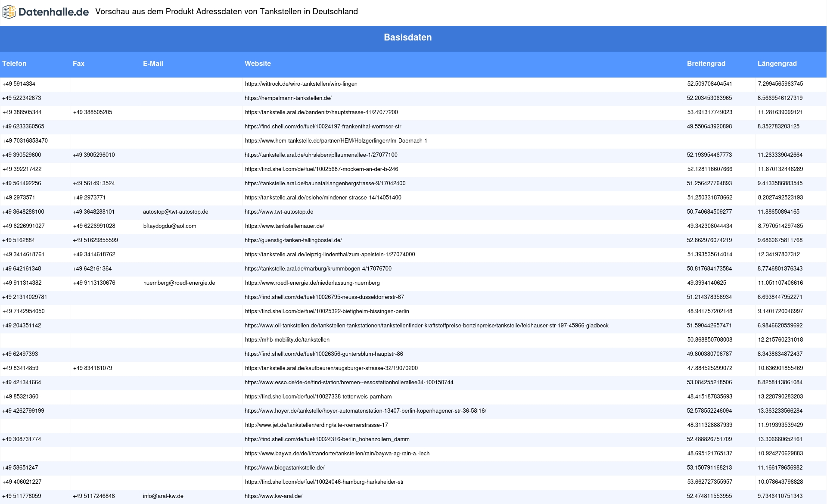Open the roedl-energie niederlassung-nuernberg link
827x504 pixels.
[312, 283]
